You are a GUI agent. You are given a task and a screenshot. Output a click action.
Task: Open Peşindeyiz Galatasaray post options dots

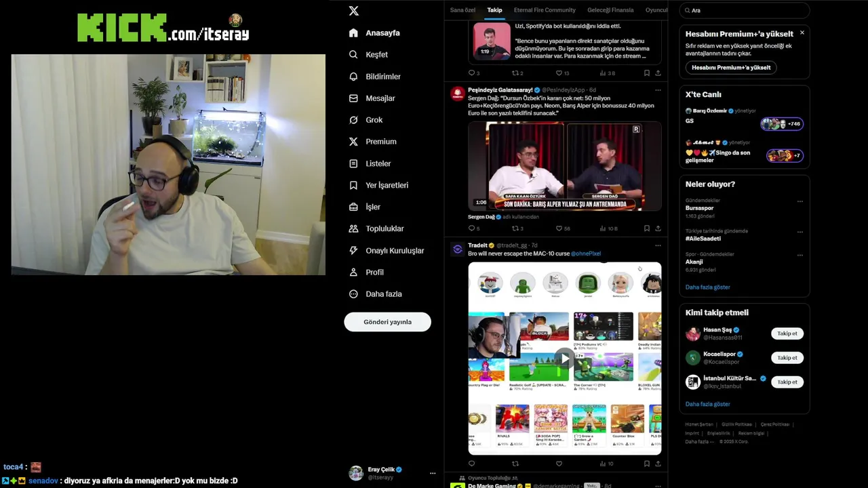tap(657, 90)
